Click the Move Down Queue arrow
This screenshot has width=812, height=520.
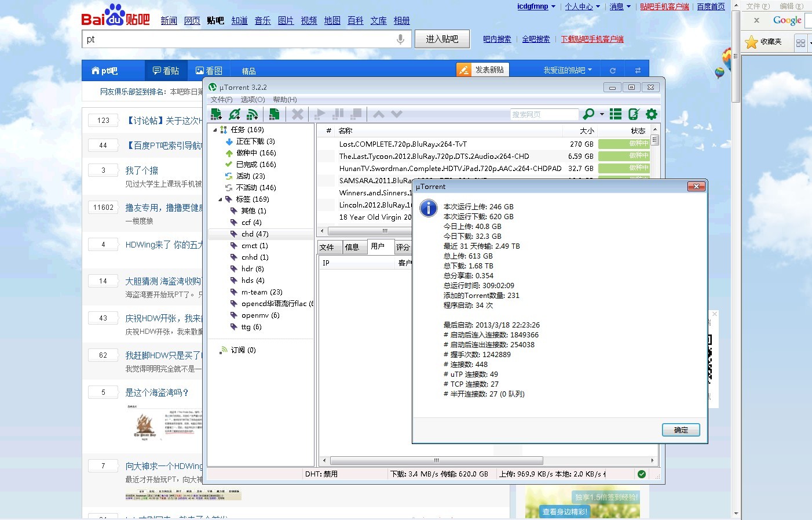(x=397, y=114)
